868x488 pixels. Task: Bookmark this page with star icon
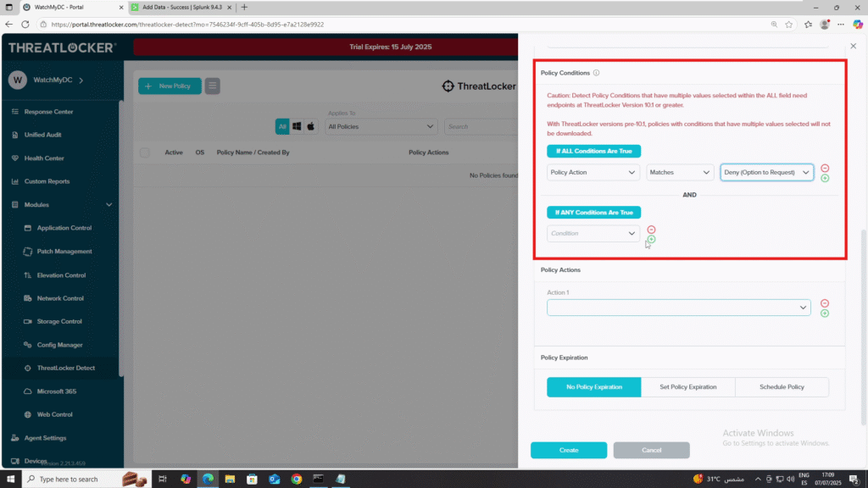click(x=789, y=25)
